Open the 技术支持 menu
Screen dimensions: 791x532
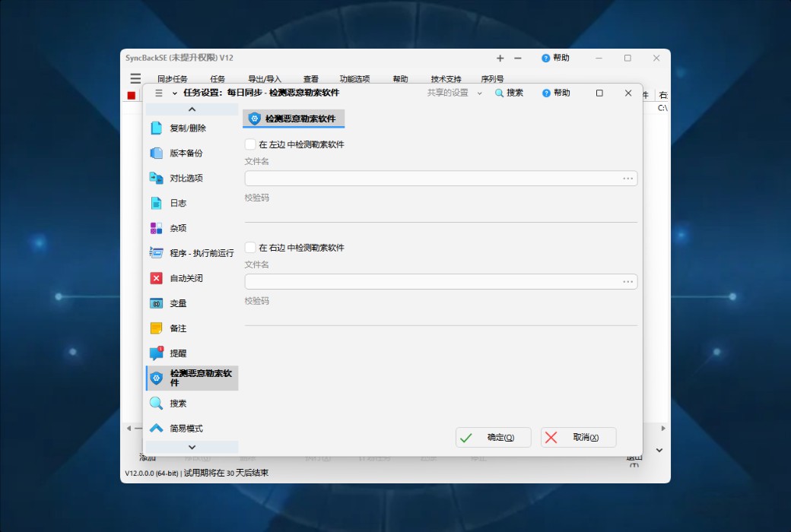pos(445,78)
